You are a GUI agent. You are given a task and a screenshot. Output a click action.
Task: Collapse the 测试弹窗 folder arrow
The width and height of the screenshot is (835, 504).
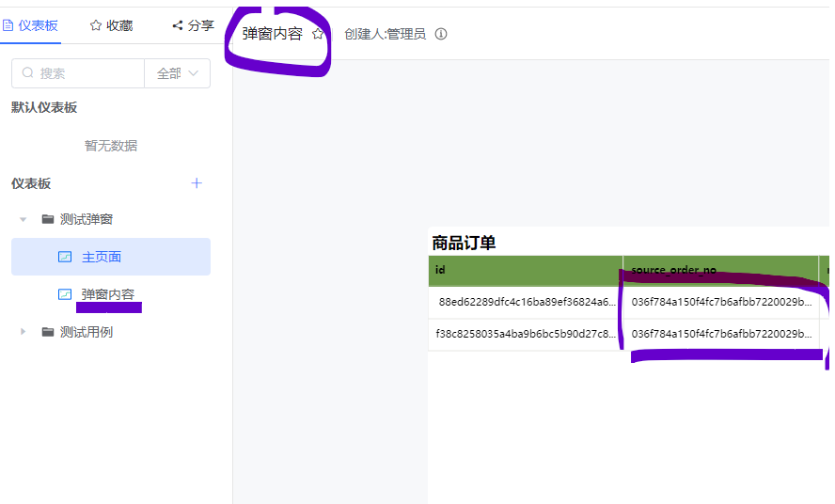coord(23,219)
